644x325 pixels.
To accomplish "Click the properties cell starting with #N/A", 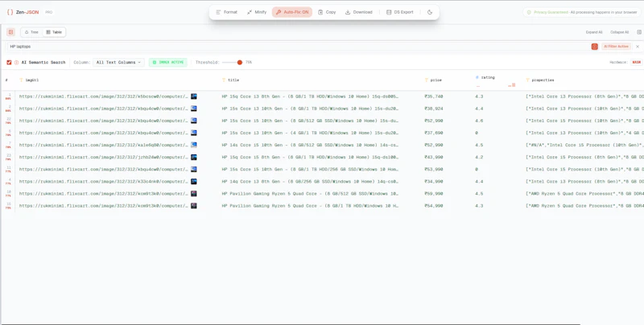I will [585, 145].
